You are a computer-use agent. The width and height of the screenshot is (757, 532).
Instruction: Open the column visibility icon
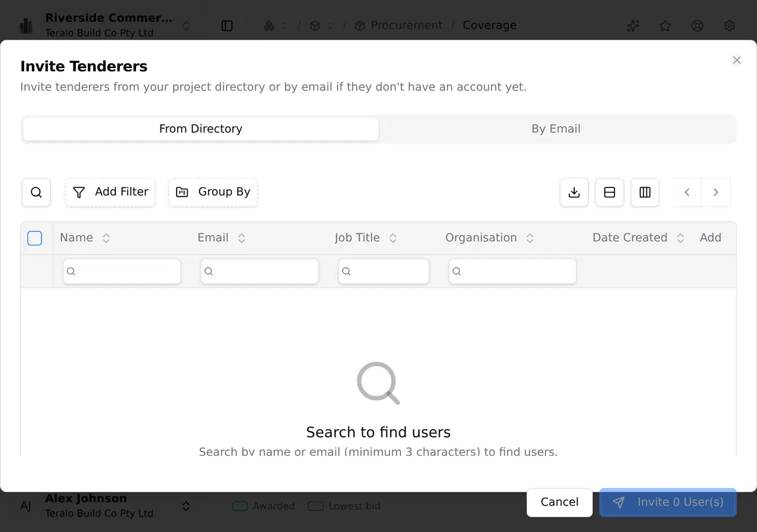pyautogui.click(x=645, y=192)
